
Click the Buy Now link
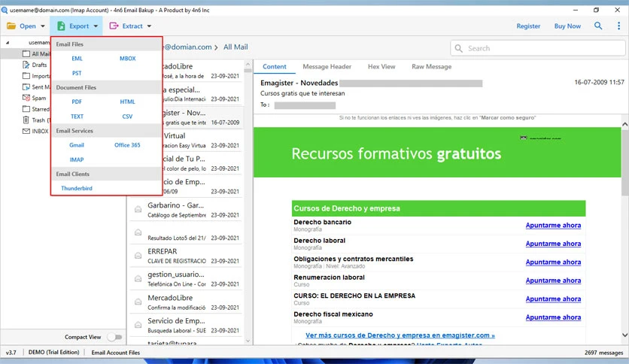[567, 26]
